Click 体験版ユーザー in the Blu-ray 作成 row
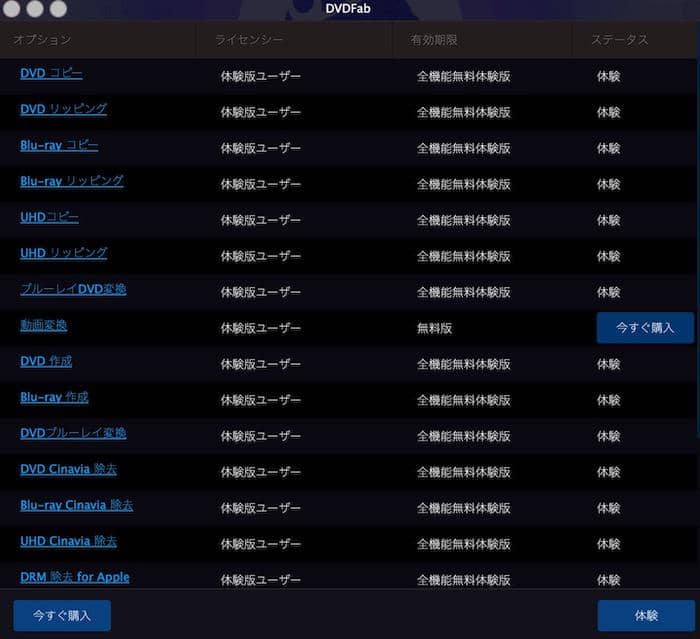The height and width of the screenshot is (639, 700). 261,401
